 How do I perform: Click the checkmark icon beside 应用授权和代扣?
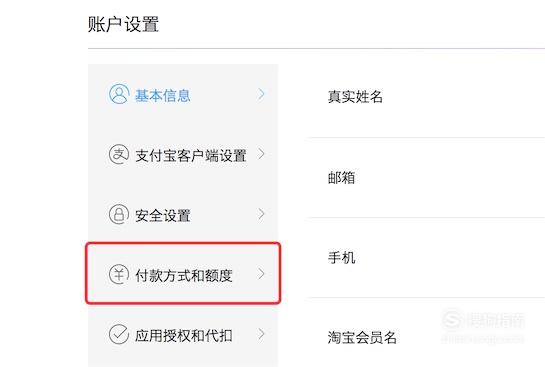tap(119, 334)
